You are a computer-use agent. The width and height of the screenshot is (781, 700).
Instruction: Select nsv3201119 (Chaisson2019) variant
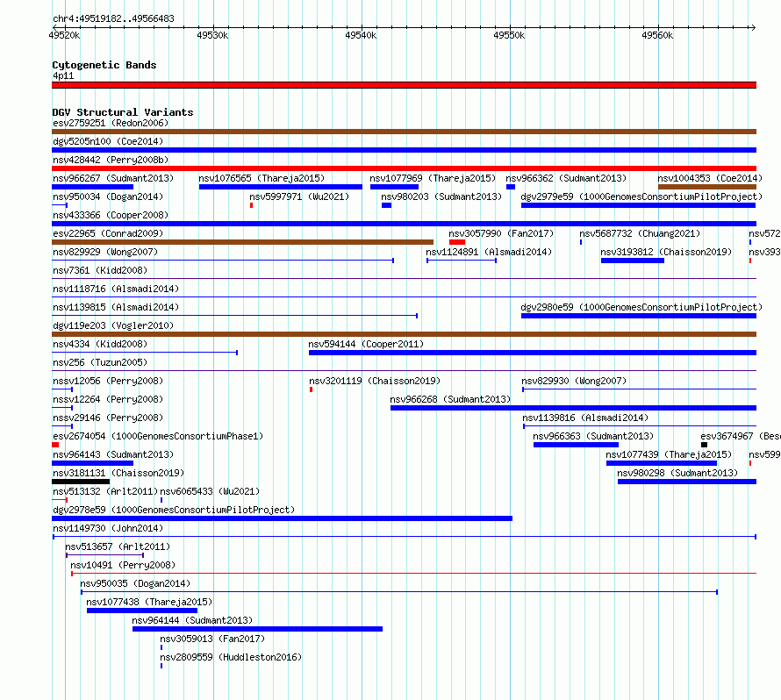[312, 389]
